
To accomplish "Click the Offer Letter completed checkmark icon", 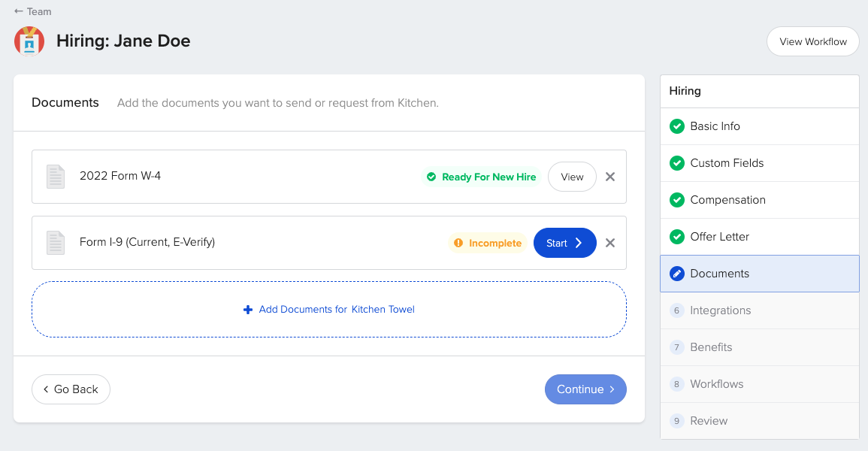I will (x=676, y=237).
